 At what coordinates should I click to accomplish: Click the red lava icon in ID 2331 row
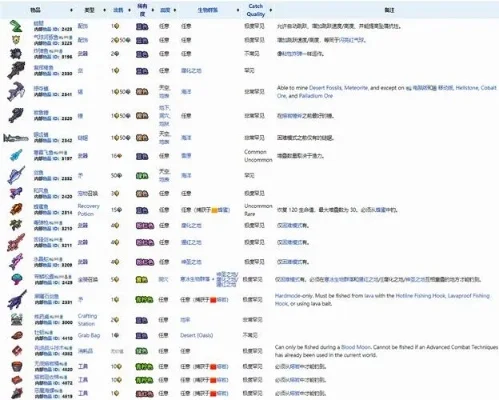pyautogui.click(x=213, y=300)
